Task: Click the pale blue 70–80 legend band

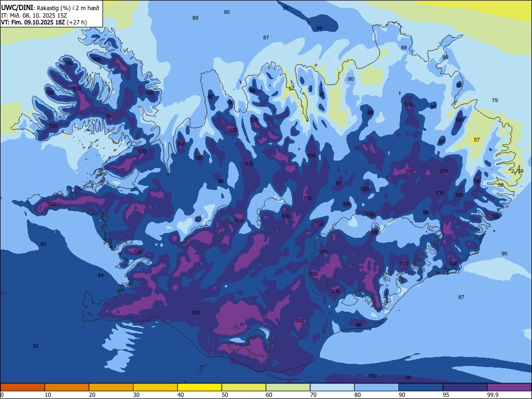Action: [x=332, y=387]
